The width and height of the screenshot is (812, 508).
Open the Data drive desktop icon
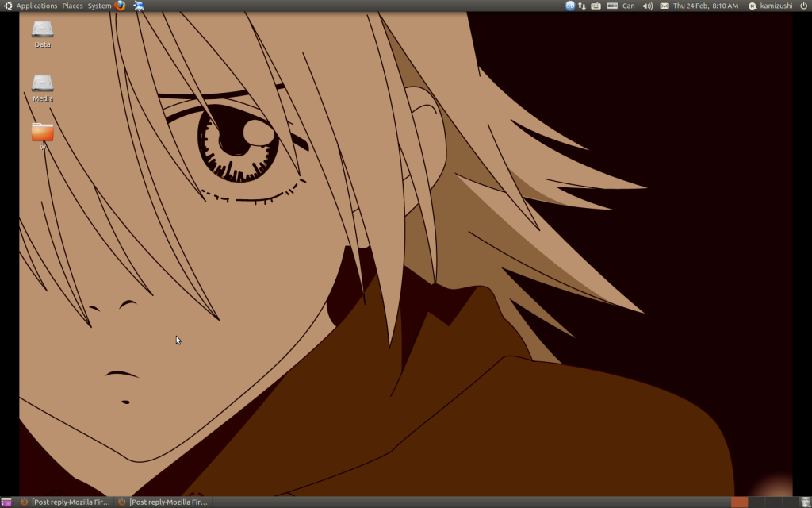coord(42,30)
